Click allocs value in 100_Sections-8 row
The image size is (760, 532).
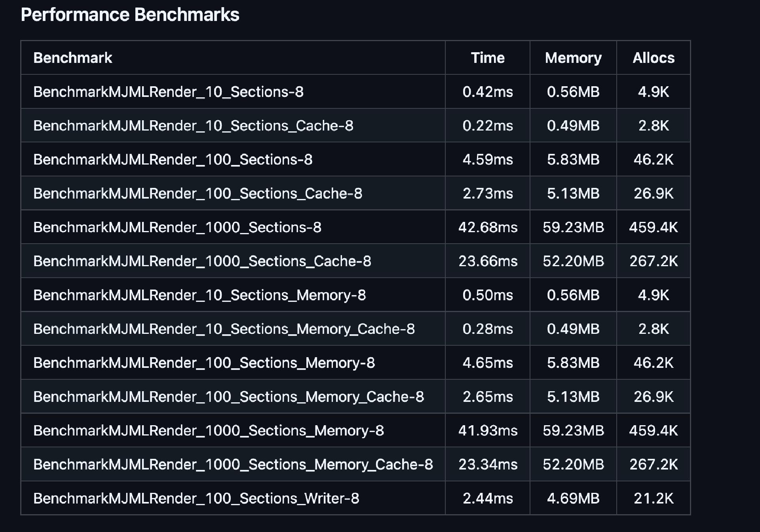click(x=654, y=159)
